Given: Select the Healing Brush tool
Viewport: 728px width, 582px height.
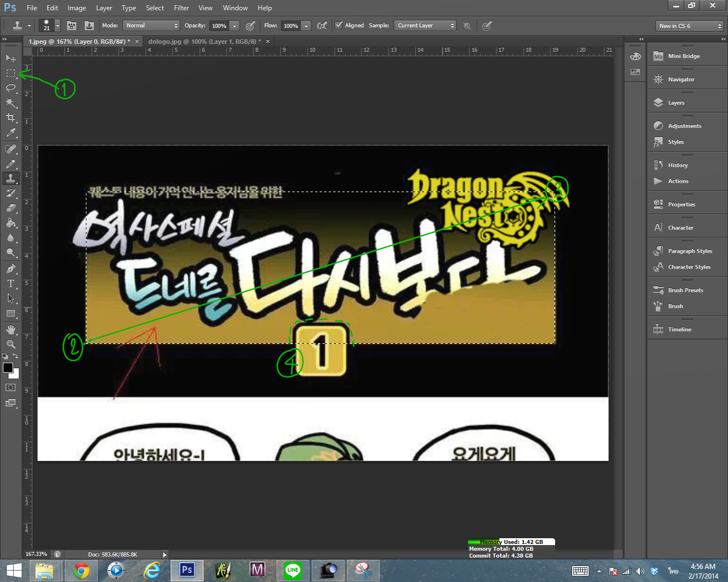Looking at the screenshot, I should click(x=11, y=149).
